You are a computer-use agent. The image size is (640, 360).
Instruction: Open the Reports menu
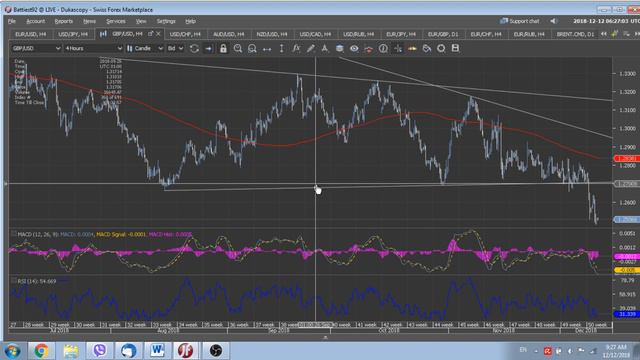[x=63, y=21]
